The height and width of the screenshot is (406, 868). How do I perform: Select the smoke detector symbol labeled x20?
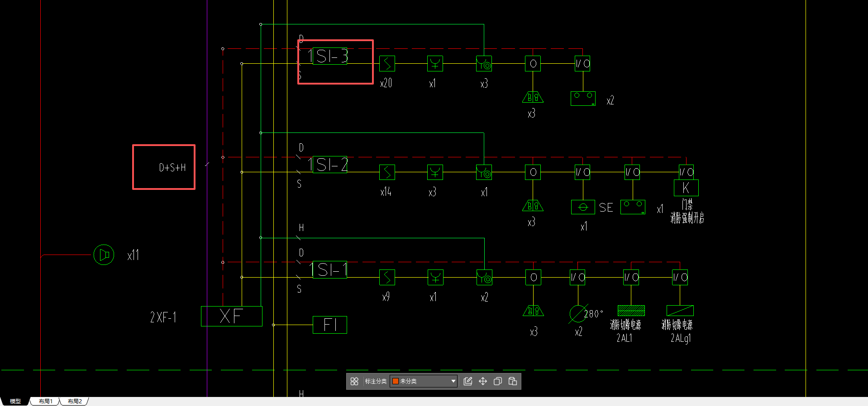387,64
